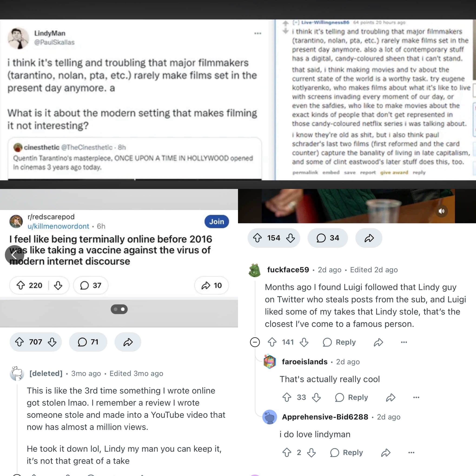Collapse fuckface59's comment thread
The width and height of the screenshot is (476, 476).
(x=255, y=342)
